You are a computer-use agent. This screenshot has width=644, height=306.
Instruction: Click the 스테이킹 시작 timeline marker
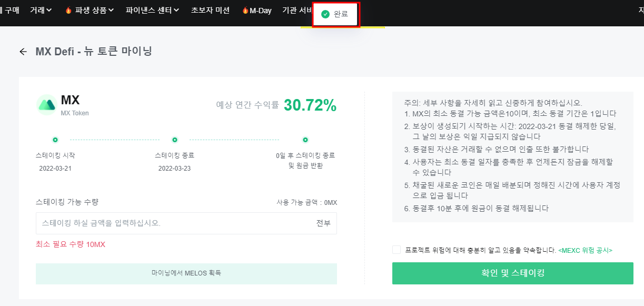click(x=55, y=140)
